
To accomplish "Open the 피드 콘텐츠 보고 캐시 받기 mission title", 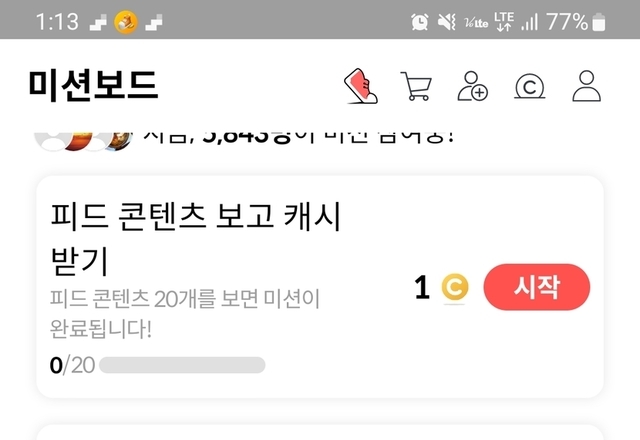I will [195, 238].
